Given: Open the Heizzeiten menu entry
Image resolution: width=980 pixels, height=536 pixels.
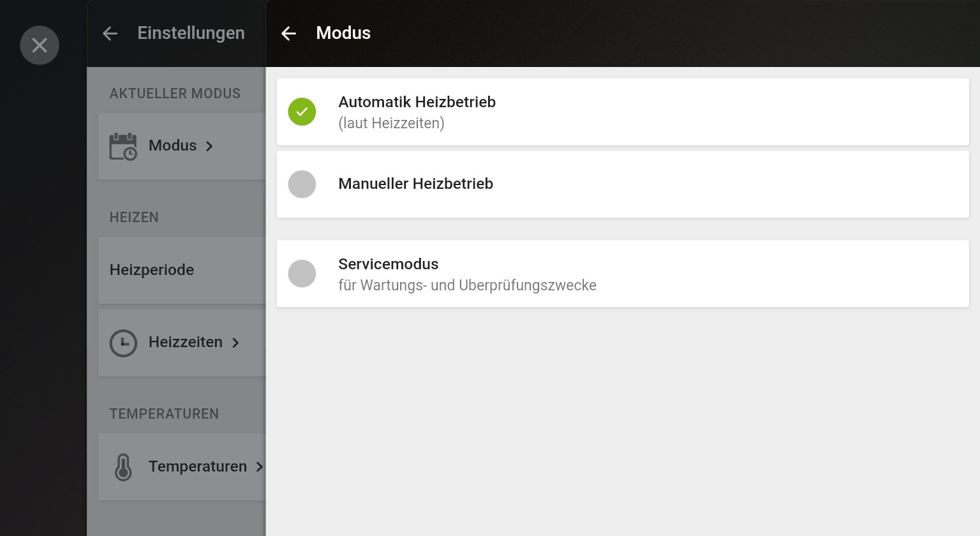Looking at the screenshot, I should [185, 342].
